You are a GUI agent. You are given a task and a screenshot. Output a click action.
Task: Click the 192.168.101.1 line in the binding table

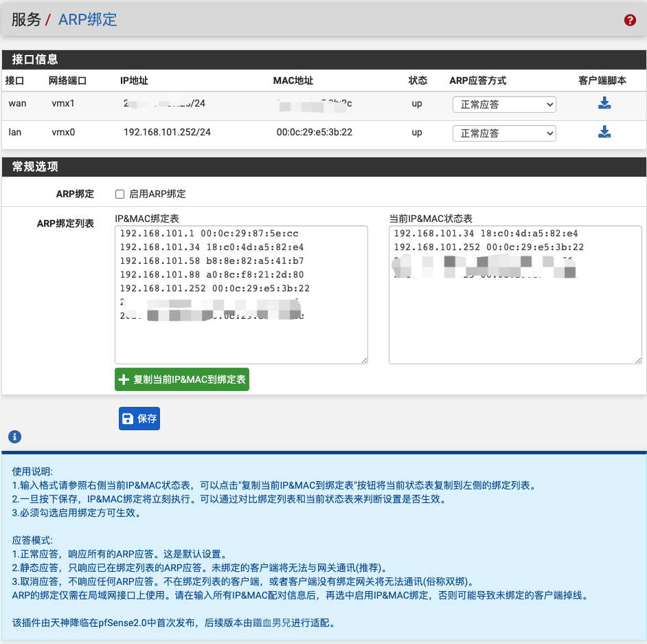click(209, 234)
